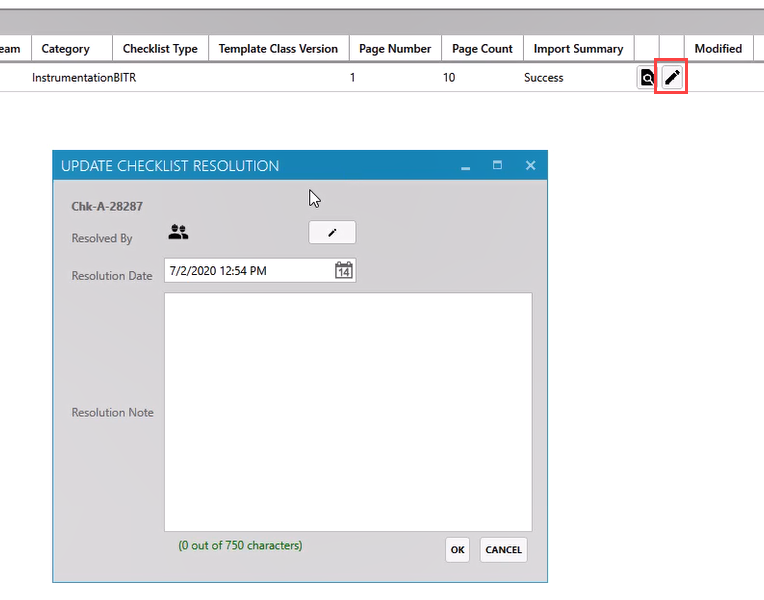
Task: Click the Modified column header
Action: tap(718, 48)
